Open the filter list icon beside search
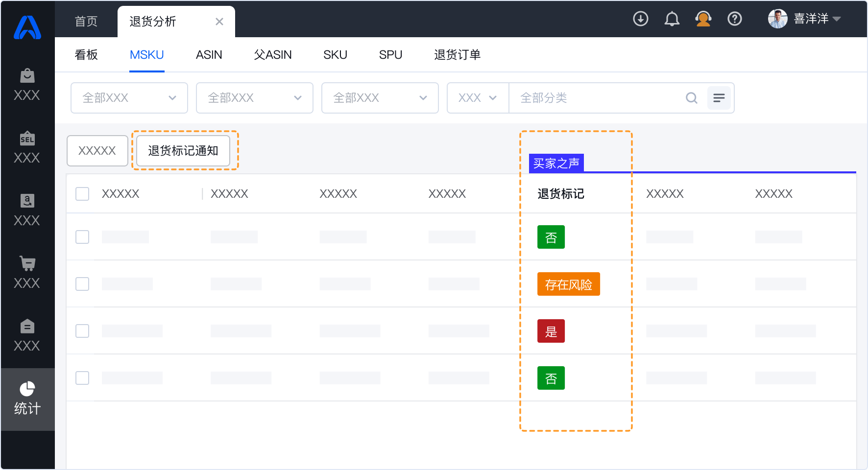868x470 pixels. [719, 98]
